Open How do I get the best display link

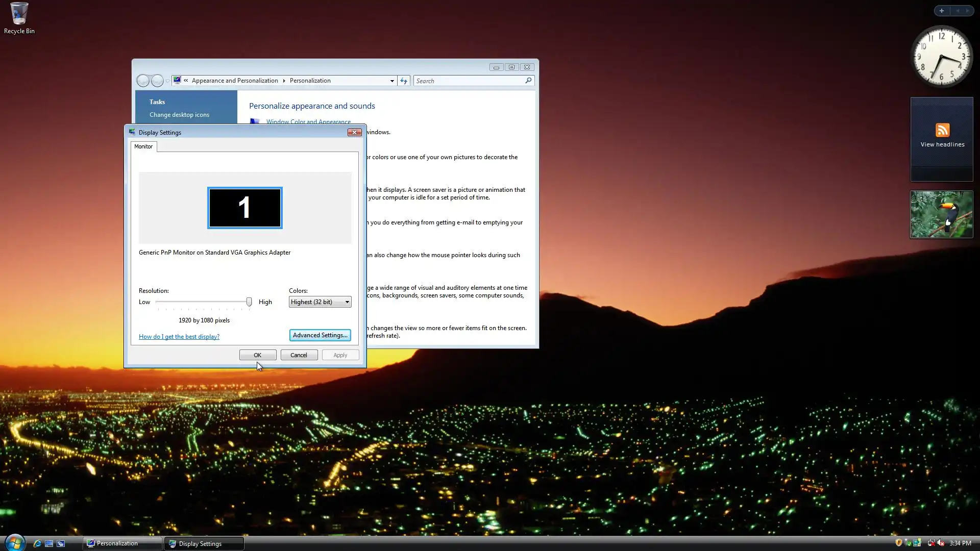click(179, 337)
